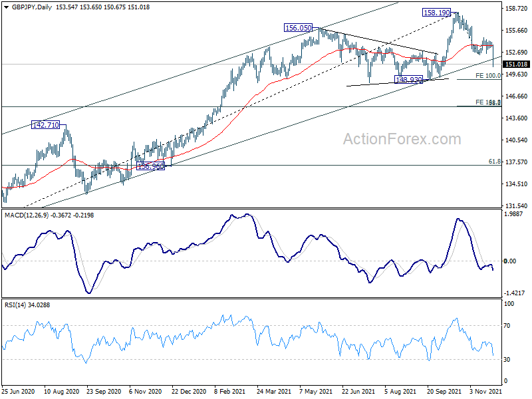The width and height of the screenshot is (532, 399).
Task: Click the 24 Mar 2021 date label
Action: [x=274, y=391]
